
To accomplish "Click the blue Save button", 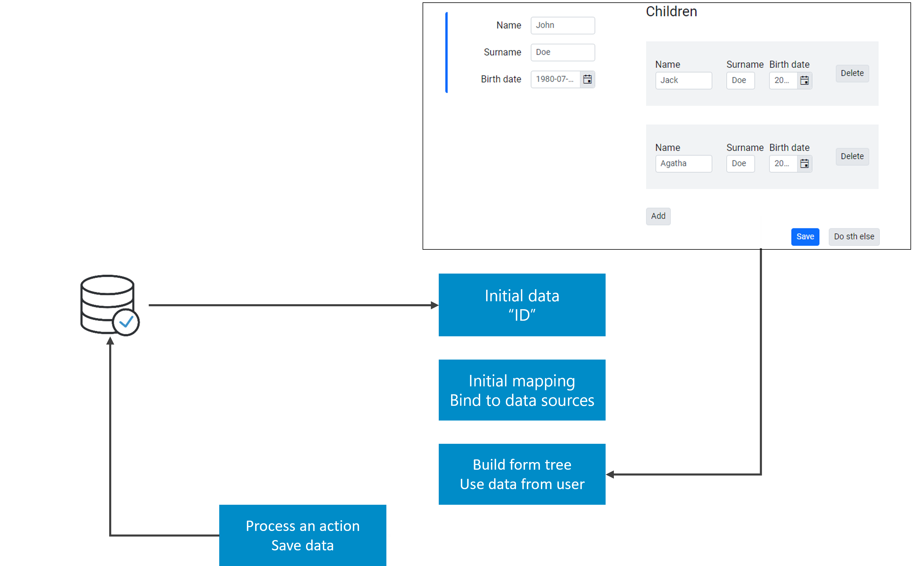I will coord(805,237).
